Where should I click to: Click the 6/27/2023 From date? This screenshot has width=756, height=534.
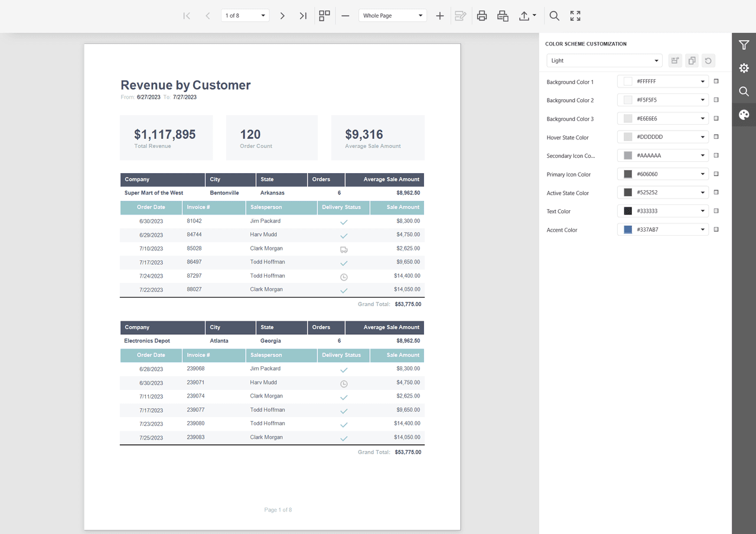pos(149,97)
